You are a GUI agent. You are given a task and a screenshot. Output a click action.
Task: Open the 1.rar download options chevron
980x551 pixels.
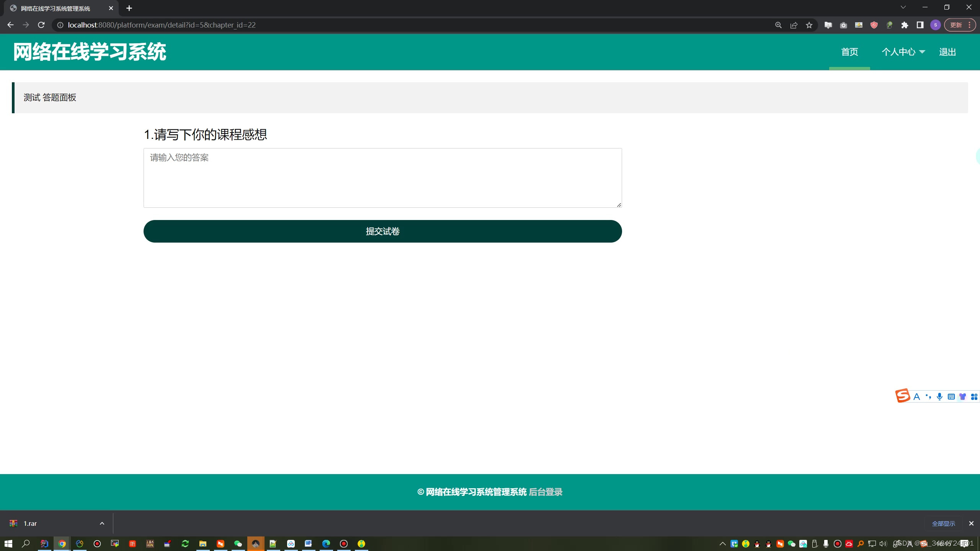[x=102, y=523]
